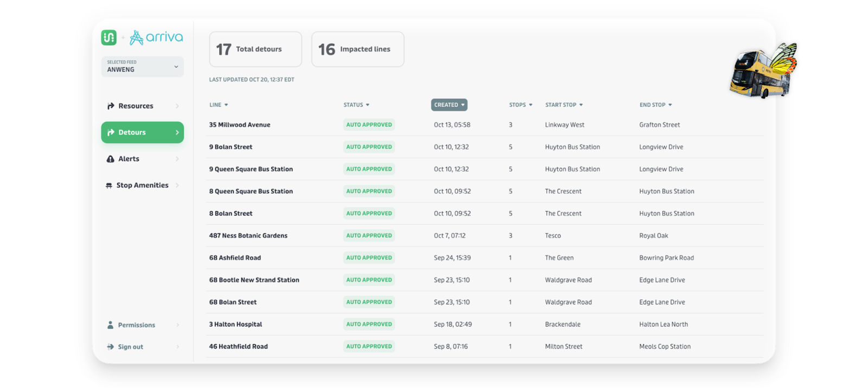The image size is (868, 392).
Task: Click the Resources arrow icon
Action: click(111, 106)
